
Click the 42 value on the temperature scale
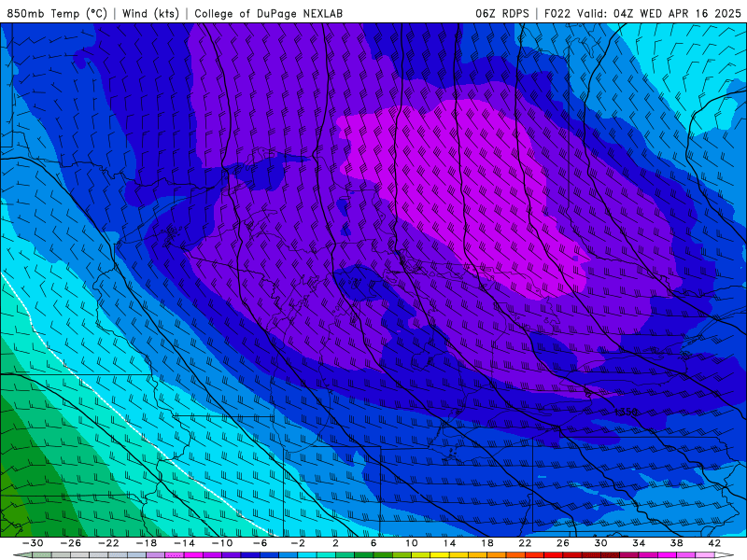[x=714, y=543]
